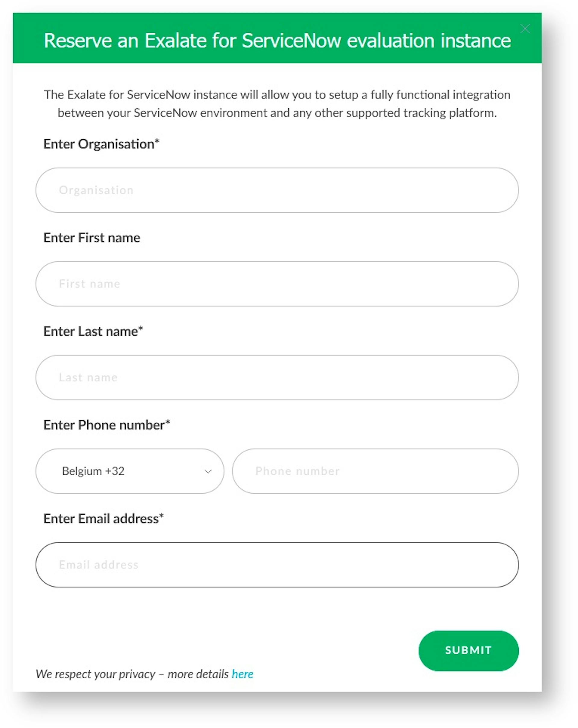Click the Phone number input field

(375, 471)
